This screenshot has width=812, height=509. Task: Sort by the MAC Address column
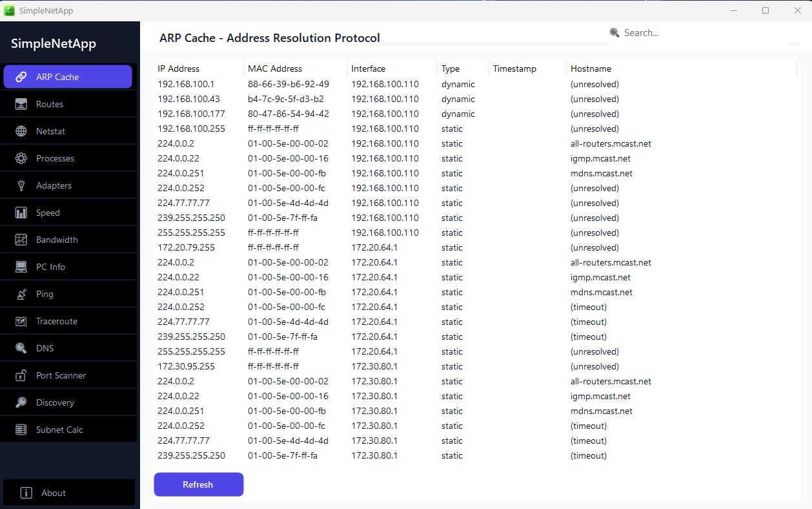click(275, 68)
